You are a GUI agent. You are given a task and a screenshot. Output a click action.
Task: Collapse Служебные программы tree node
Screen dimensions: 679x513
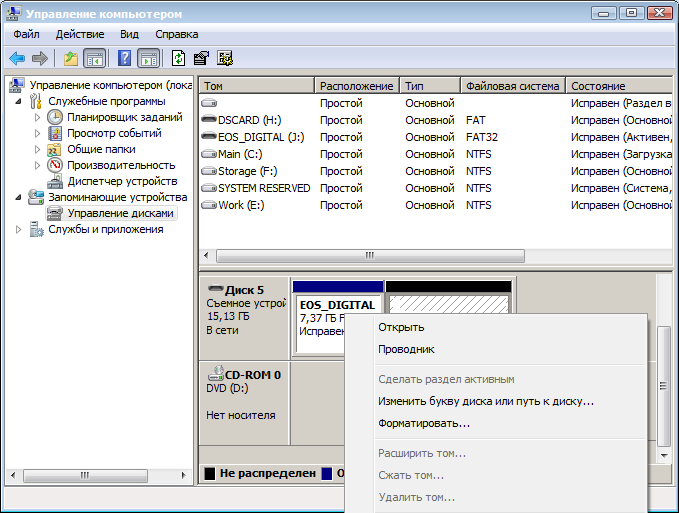[20, 101]
